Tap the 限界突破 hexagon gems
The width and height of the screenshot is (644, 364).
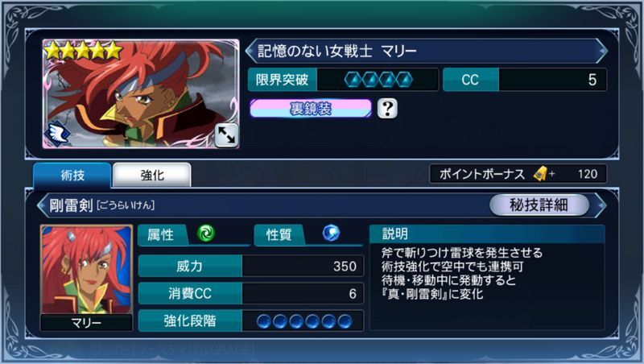pos(378,80)
